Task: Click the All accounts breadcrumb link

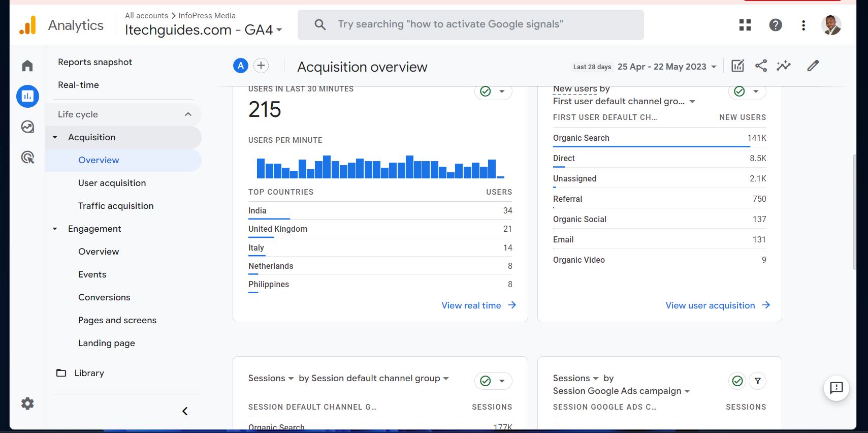Action: [146, 16]
